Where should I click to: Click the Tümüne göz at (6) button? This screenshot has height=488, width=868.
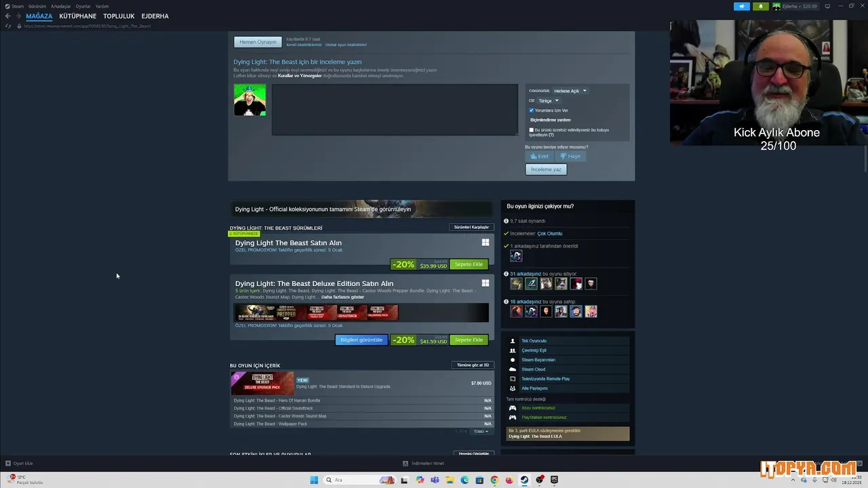(473, 365)
